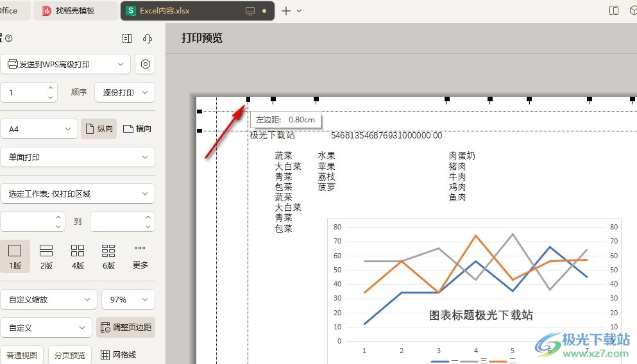The image size is (637, 364).
Task: Increase print copies with up arrow
Action: [x=51, y=88]
